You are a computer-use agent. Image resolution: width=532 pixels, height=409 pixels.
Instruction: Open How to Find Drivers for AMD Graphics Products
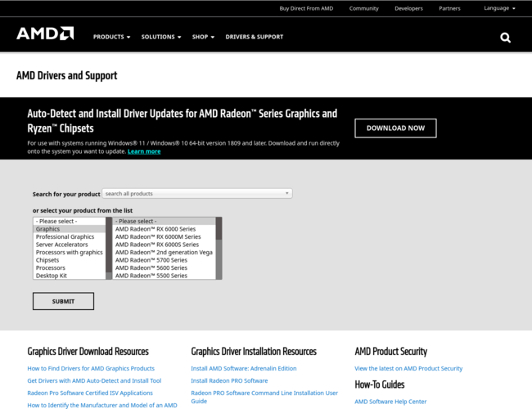click(x=91, y=368)
